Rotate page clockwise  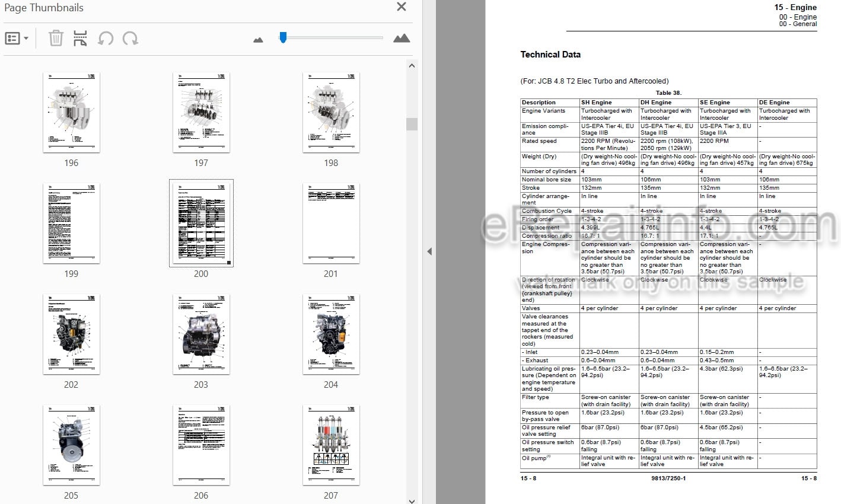[x=130, y=39]
